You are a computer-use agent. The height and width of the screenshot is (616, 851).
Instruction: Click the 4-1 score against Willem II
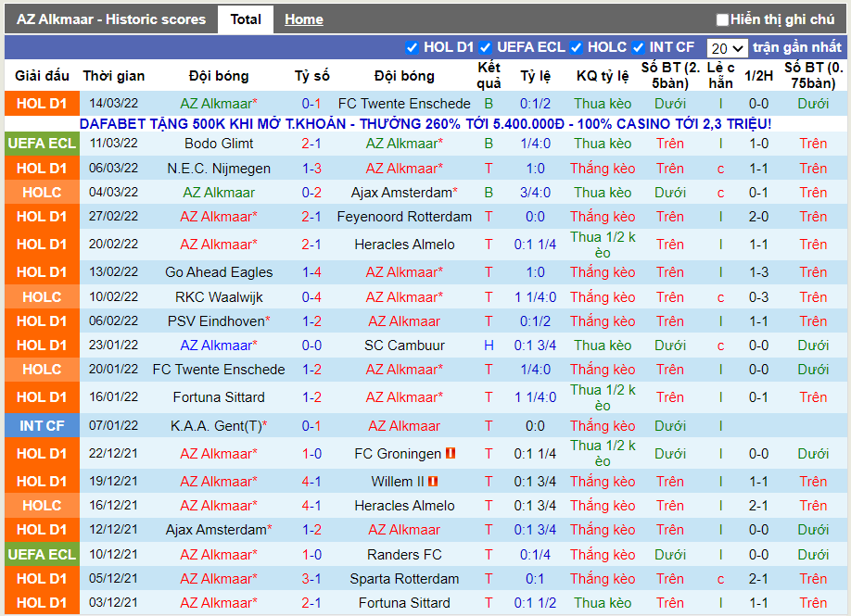(x=311, y=482)
